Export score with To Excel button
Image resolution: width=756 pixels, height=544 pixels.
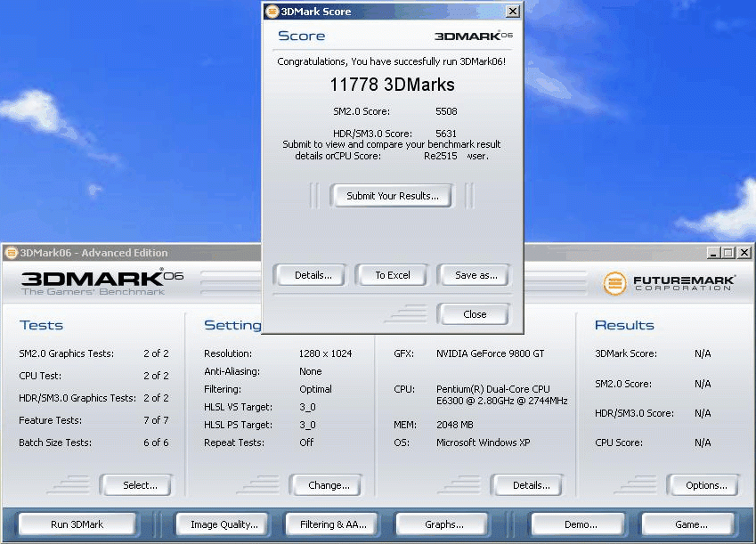(x=392, y=275)
